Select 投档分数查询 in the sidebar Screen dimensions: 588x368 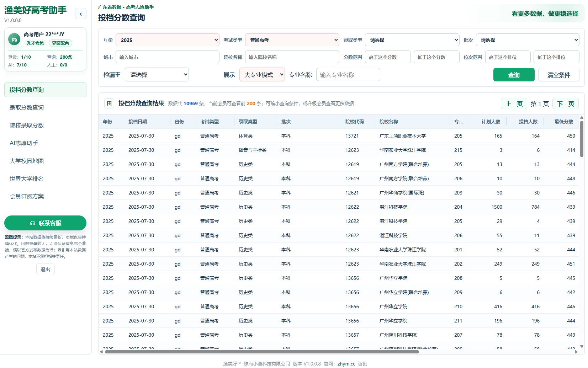pos(45,90)
